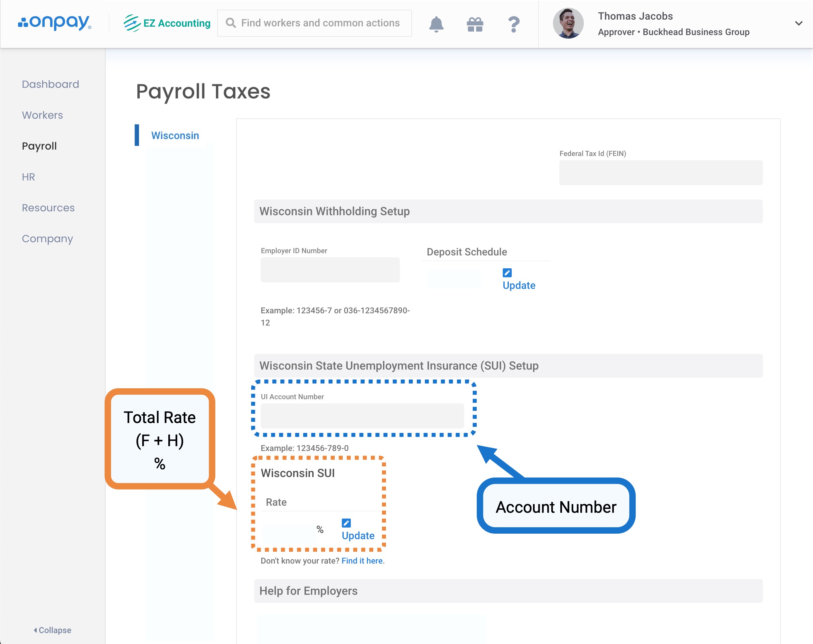Click the OnPay logo
This screenshot has height=644, width=813.
[x=55, y=23]
